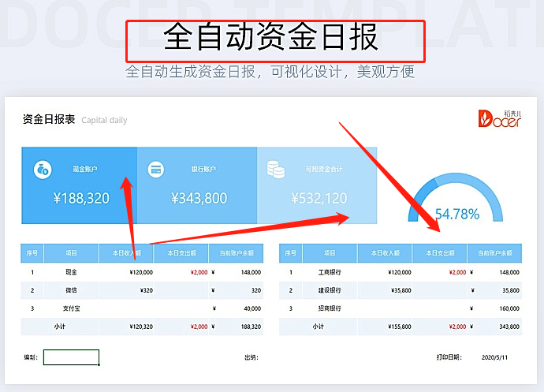Select the 招商银行 item cell
The height and width of the screenshot is (392, 544).
pos(330,308)
